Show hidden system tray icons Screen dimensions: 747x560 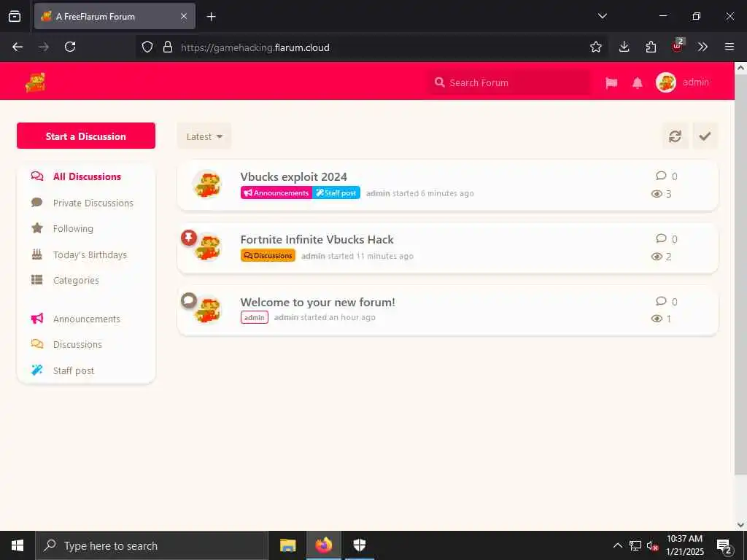[617, 545]
